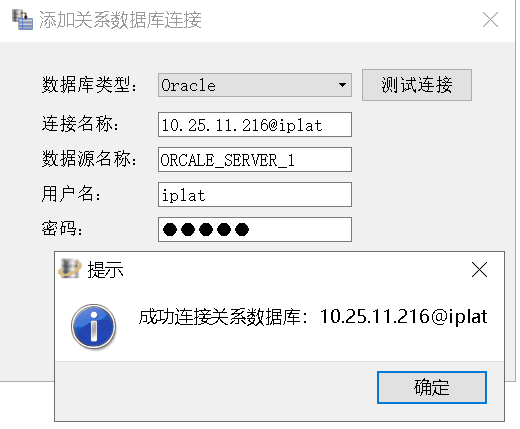Viewport: 520px width, 429px height.
Task: Close the 提示 message dialog
Action: [x=479, y=269]
